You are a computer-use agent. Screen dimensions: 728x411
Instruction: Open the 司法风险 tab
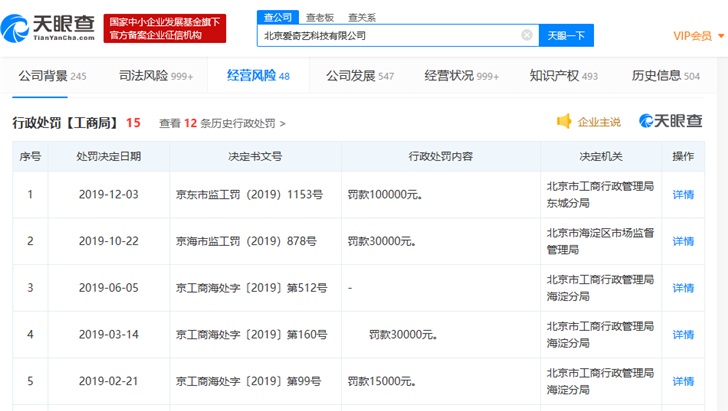156,76
